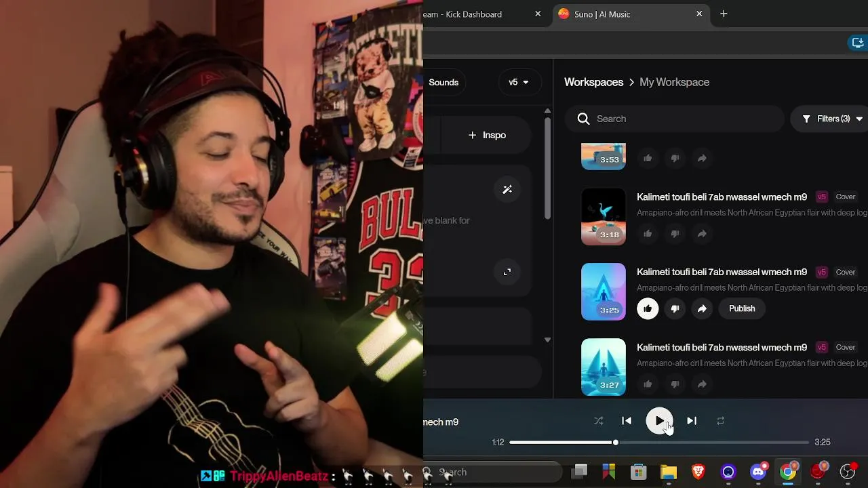
Task: Open the 3:25 song thumbnail
Action: click(604, 291)
